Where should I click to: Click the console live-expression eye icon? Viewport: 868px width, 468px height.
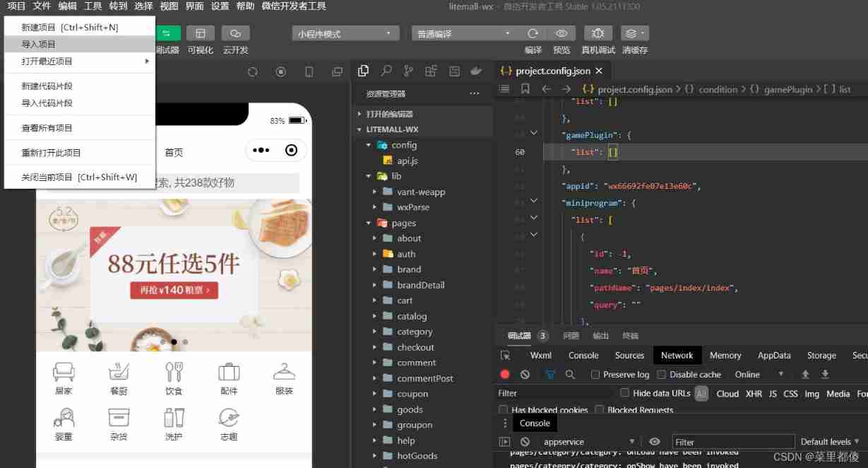[655, 442]
